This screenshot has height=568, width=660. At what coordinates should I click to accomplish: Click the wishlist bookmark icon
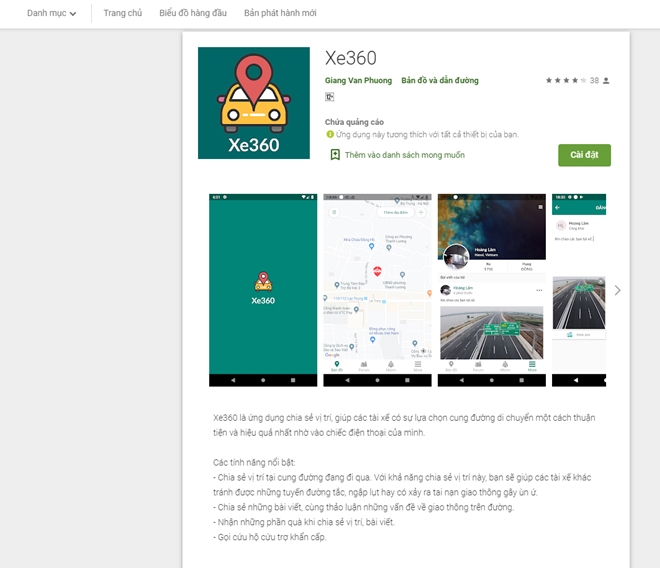tap(335, 155)
